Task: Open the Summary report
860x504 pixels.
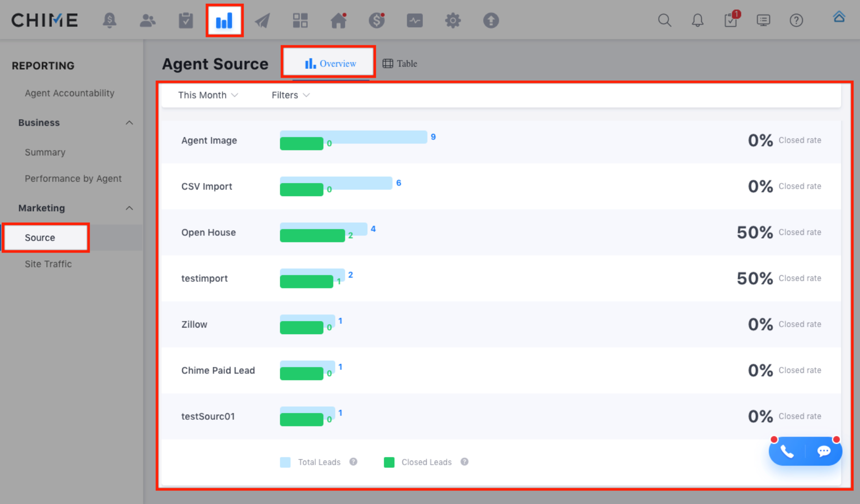Action: [45, 152]
